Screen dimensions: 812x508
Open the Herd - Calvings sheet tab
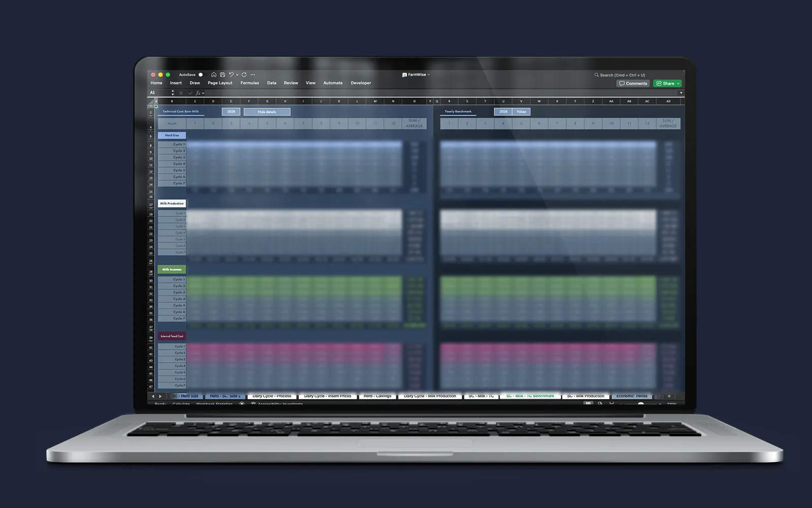(378, 396)
